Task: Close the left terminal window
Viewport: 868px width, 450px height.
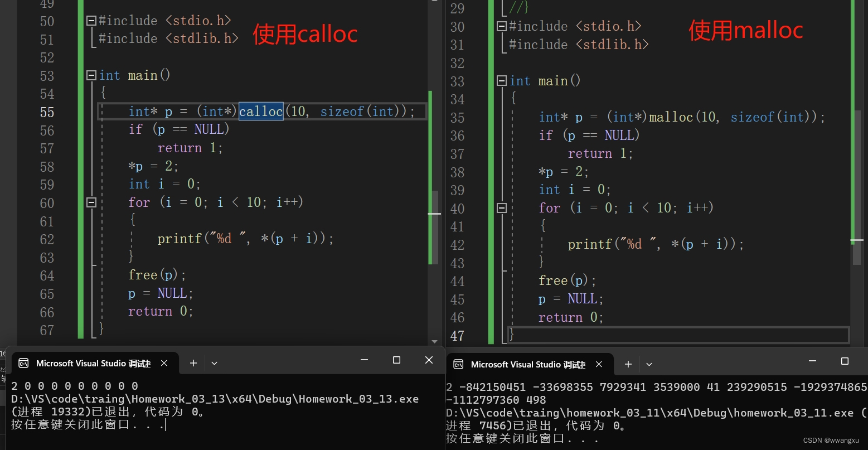Action: (x=429, y=360)
